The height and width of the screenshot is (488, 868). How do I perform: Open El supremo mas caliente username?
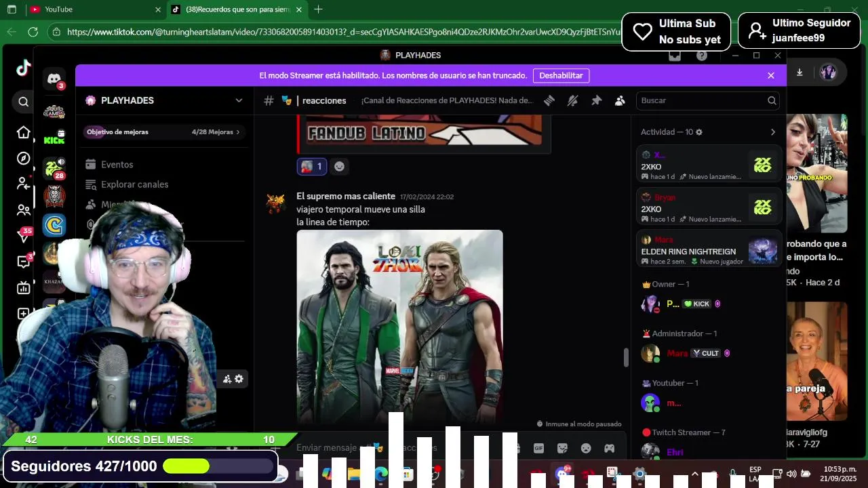(346, 197)
